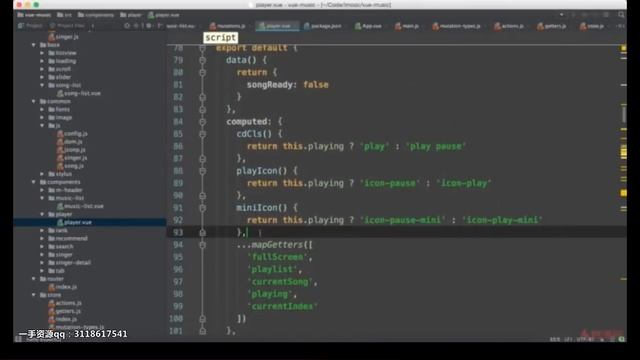This screenshot has height=360, width=640.
Task: Open dom.js in project tree
Action: (x=70, y=142)
